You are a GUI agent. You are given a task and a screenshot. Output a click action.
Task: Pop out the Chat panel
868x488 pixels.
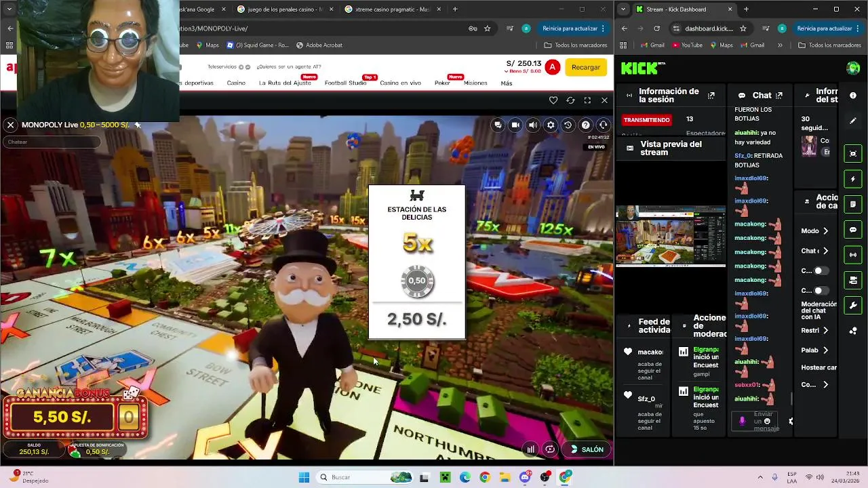779,96
